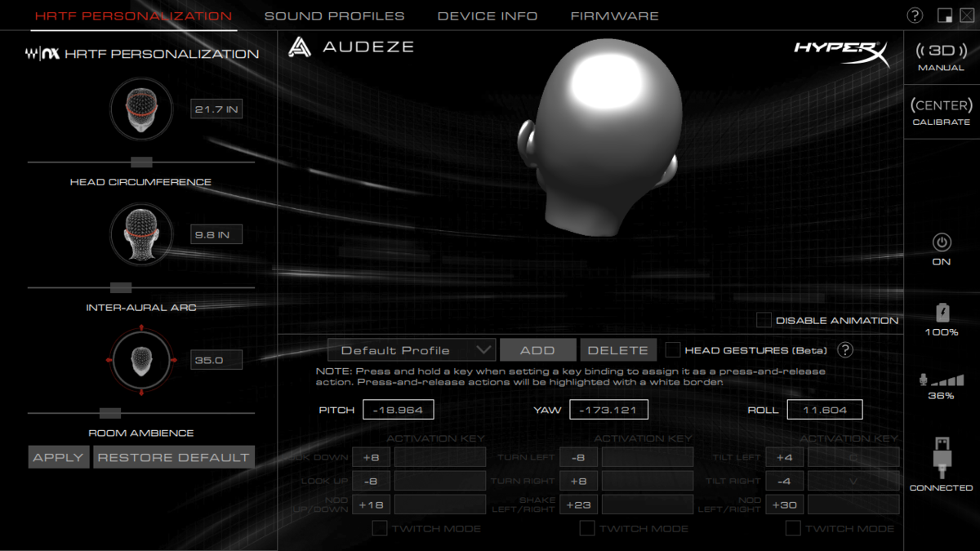Enable the Head Gestures (Beta) checkbox
980x551 pixels.
pos(673,350)
